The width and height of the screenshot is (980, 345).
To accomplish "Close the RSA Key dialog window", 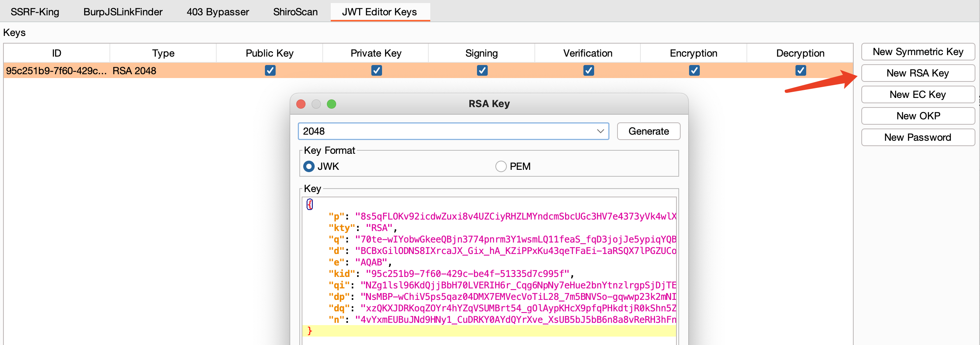I will (301, 104).
